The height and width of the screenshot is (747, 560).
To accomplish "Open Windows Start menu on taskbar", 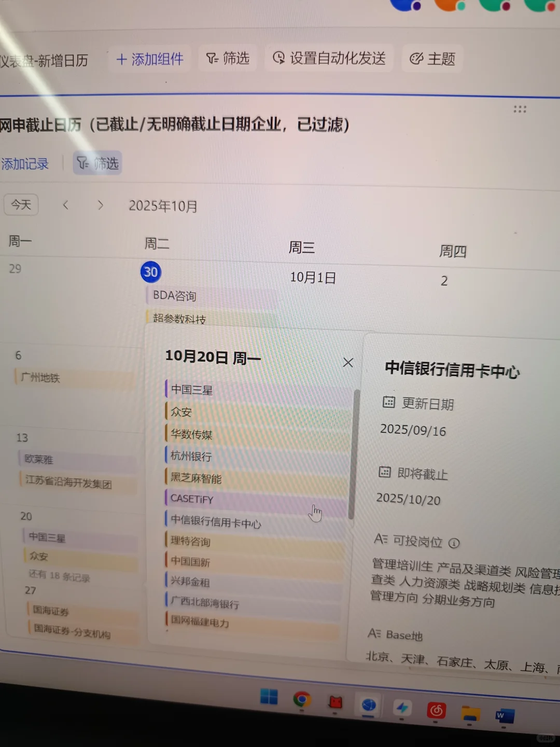I will [269, 697].
